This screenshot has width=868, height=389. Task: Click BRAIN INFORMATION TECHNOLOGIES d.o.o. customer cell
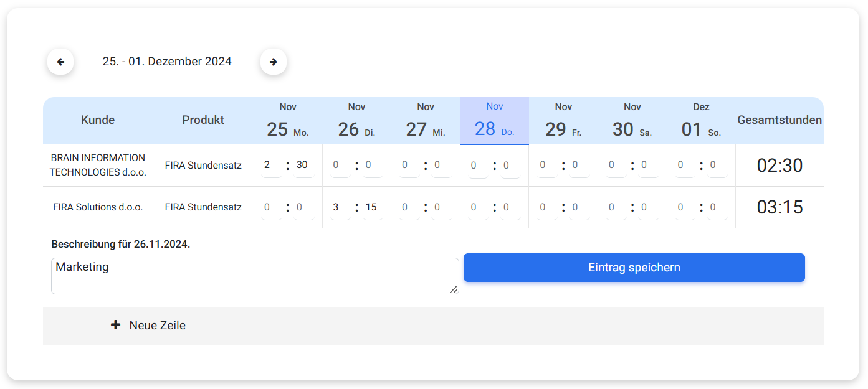point(98,165)
